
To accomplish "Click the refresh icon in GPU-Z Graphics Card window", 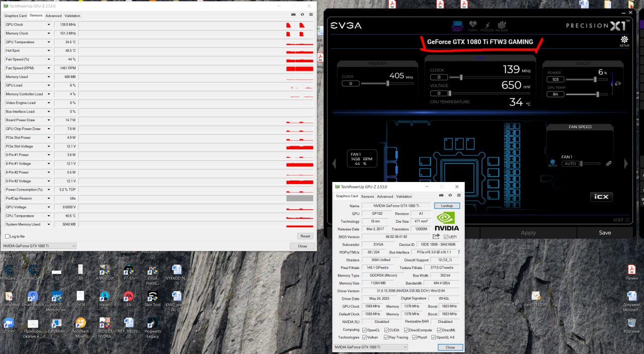I will point(450,195).
